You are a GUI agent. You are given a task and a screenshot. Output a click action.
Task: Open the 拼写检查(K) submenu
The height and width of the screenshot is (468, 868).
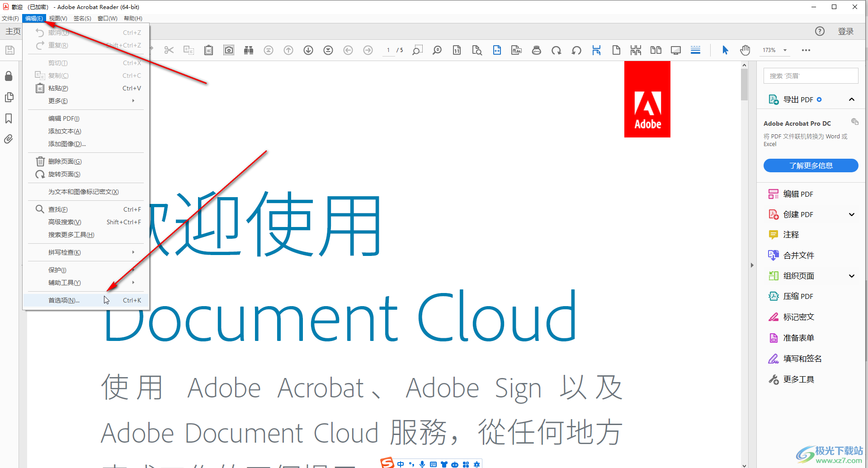[x=85, y=252]
